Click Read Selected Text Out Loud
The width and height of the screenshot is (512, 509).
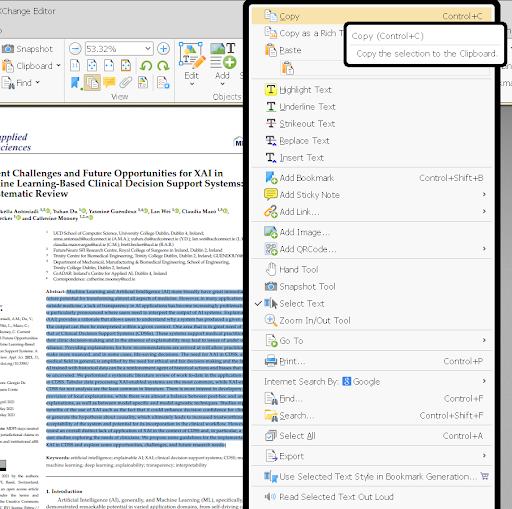pos(372,497)
